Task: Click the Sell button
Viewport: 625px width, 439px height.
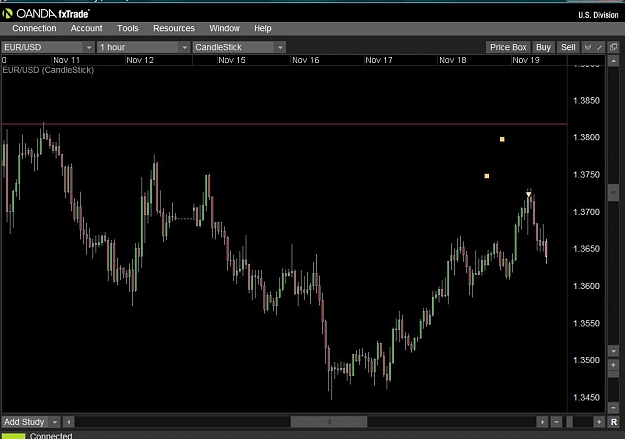Action: tap(568, 47)
